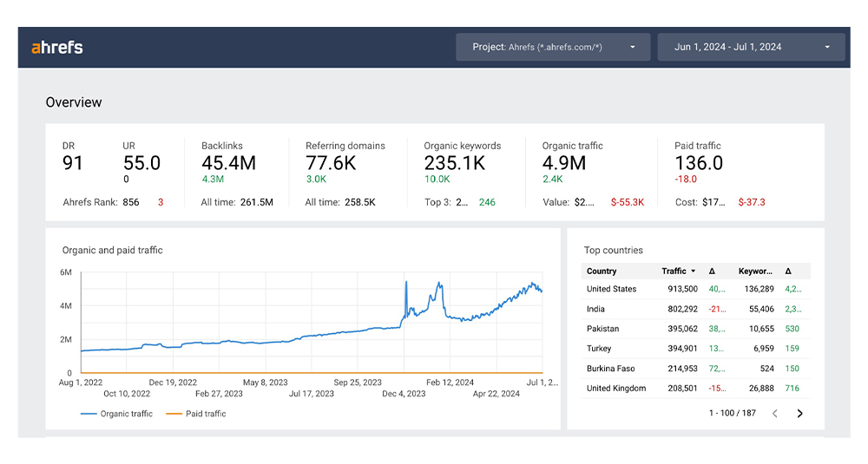Open the Jun 1 - Jul 1, 2024 date range dropdown
Screen dimensions: 868x464
pos(751,47)
